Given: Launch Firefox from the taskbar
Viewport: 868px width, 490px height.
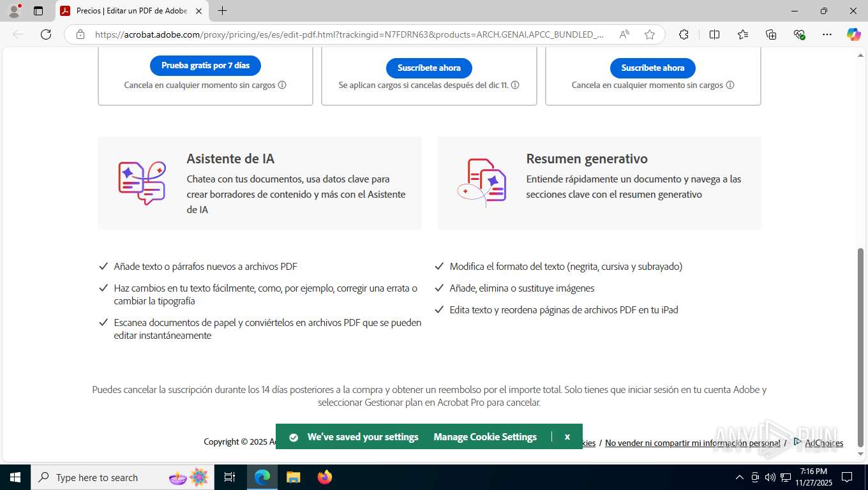Looking at the screenshot, I should tap(325, 477).
